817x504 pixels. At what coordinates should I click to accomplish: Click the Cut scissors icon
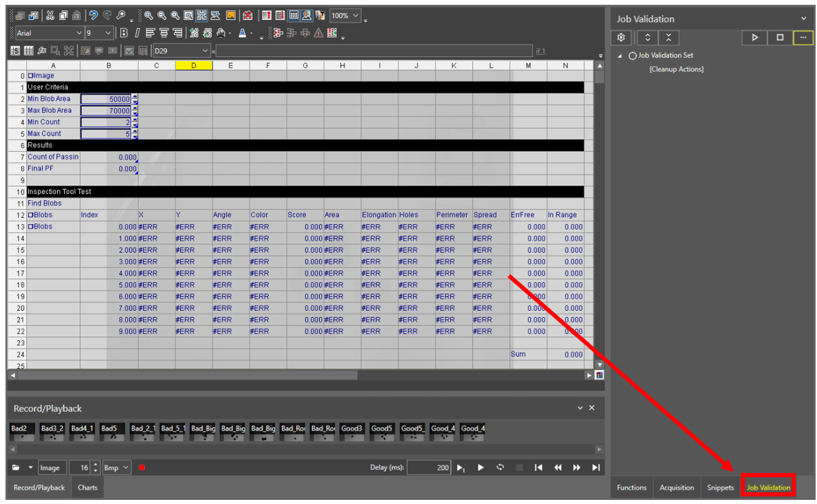tap(50, 15)
